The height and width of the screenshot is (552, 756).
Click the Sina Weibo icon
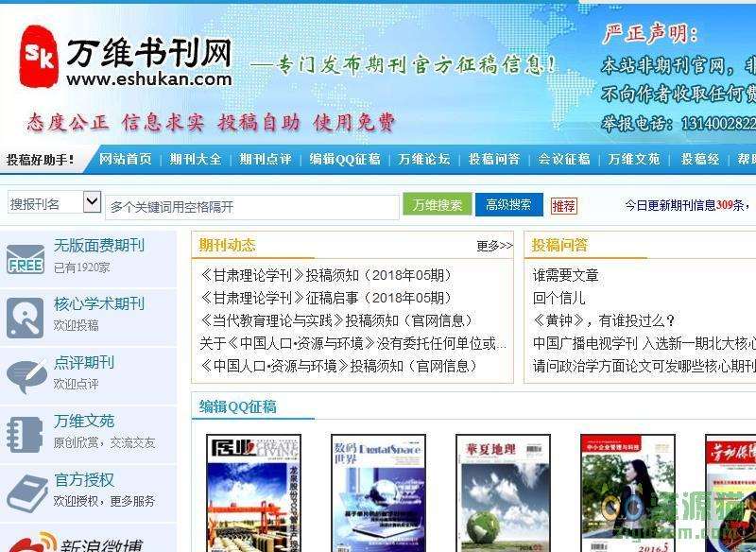[32, 543]
